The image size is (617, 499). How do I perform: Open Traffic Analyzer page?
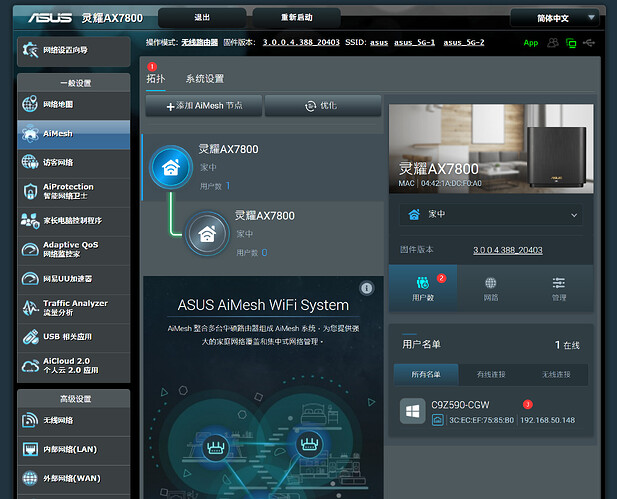pyautogui.click(x=74, y=308)
